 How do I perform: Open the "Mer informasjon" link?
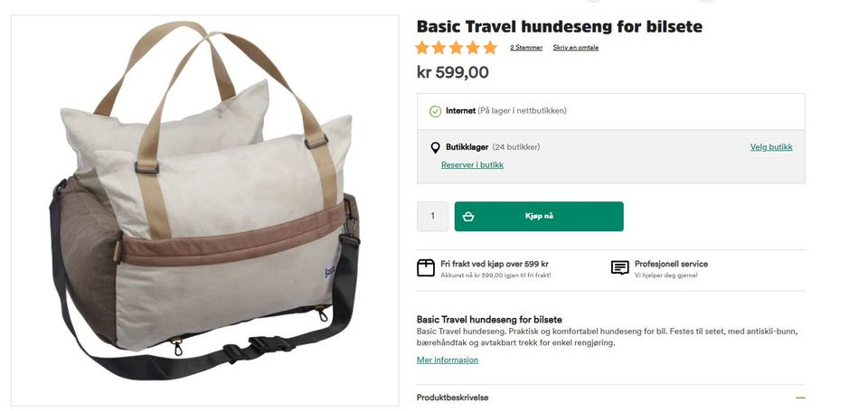click(448, 360)
